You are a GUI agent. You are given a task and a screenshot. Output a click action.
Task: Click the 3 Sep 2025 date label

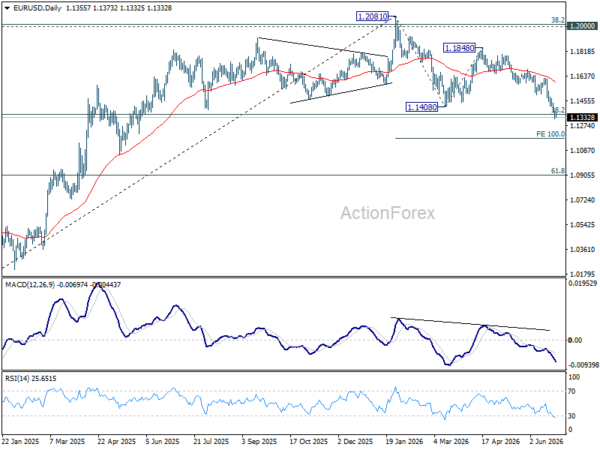tap(259, 441)
